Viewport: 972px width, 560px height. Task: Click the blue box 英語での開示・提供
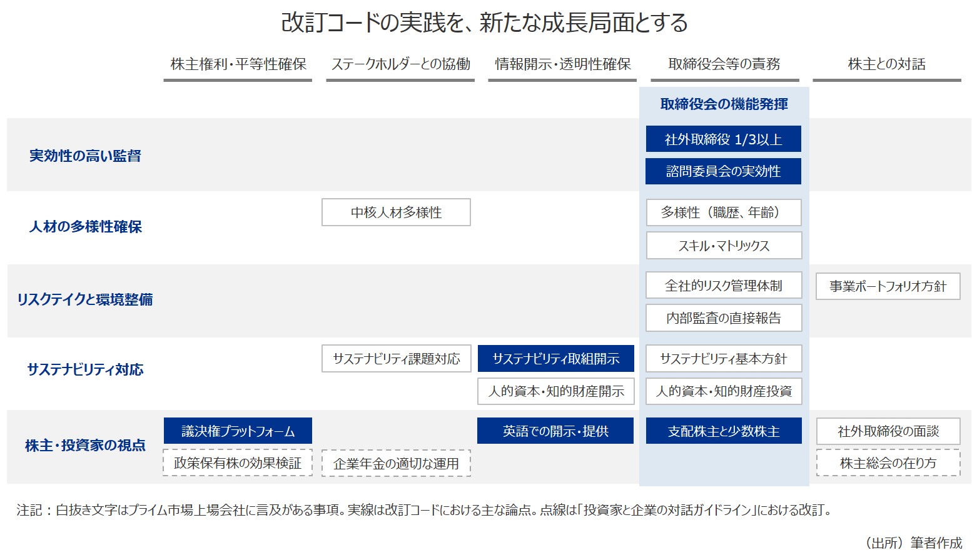[555, 431]
